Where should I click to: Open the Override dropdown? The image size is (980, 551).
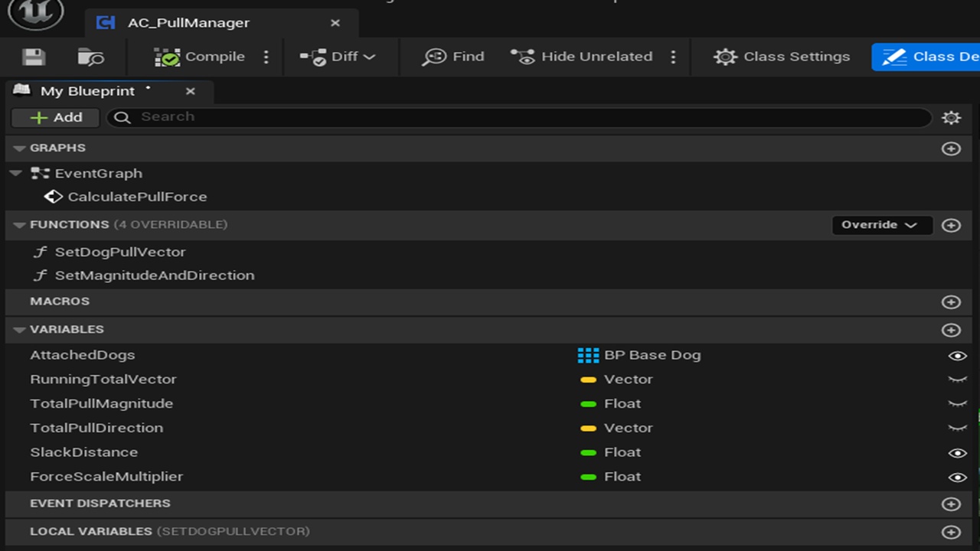click(882, 225)
